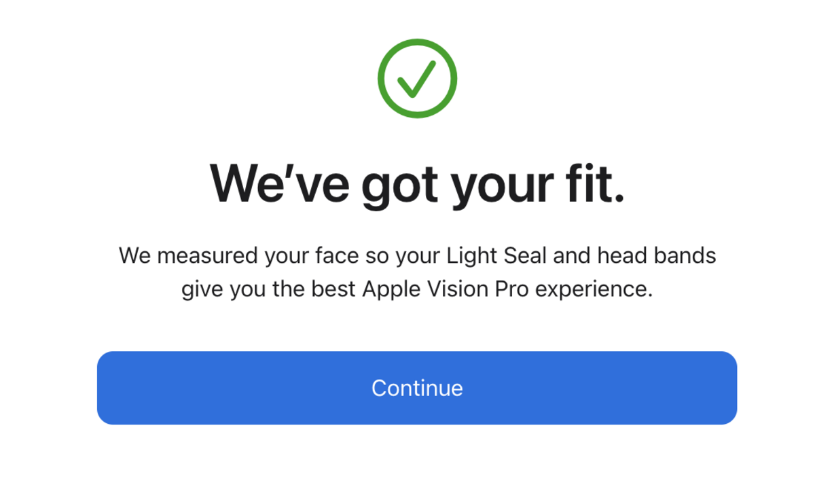This screenshot has height=504, width=815.
Task: Click the tick mark inside the circle
Action: [x=416, y=78]
